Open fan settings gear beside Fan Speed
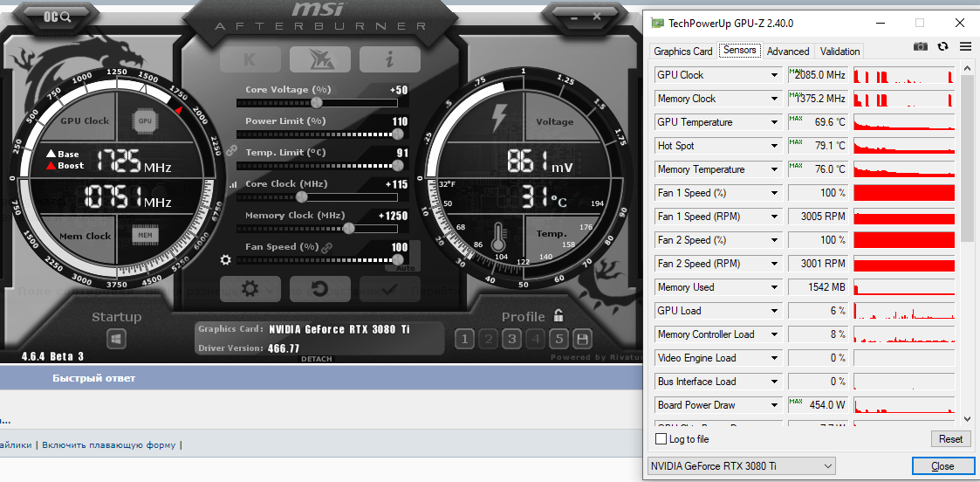980x482 pixels. [226, 259]
